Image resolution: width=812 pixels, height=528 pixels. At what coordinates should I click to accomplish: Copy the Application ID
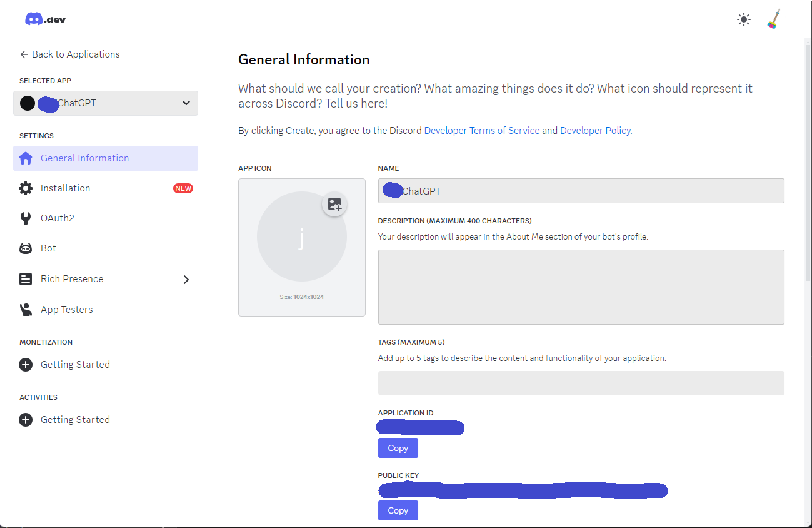398,448
